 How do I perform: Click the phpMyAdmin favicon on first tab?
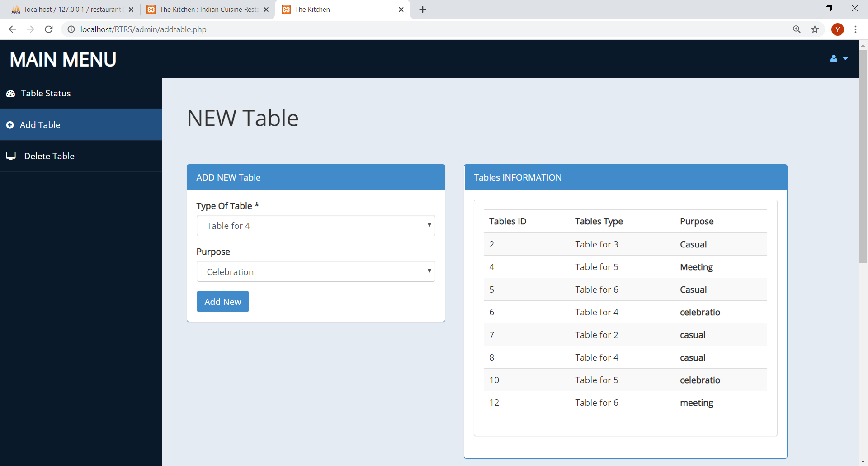[x=16, y=9]
